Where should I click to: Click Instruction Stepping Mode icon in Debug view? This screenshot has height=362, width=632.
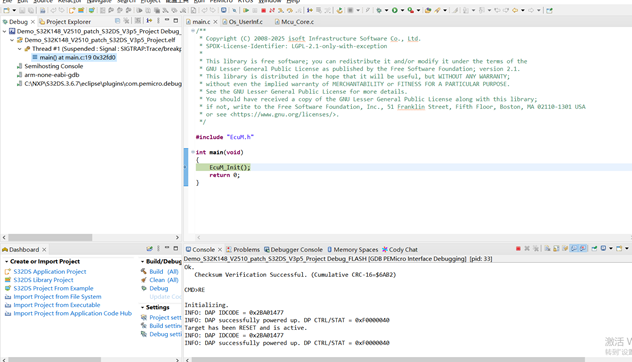point(149,21)
